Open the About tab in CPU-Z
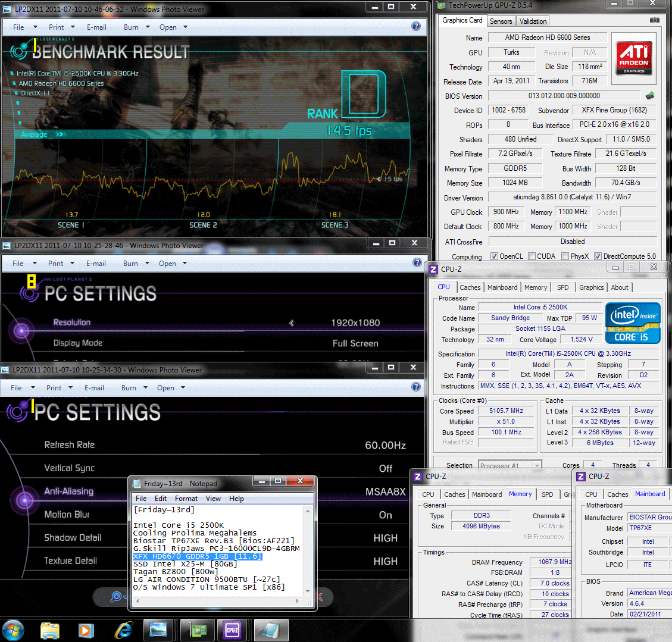 tap(619, 287)
